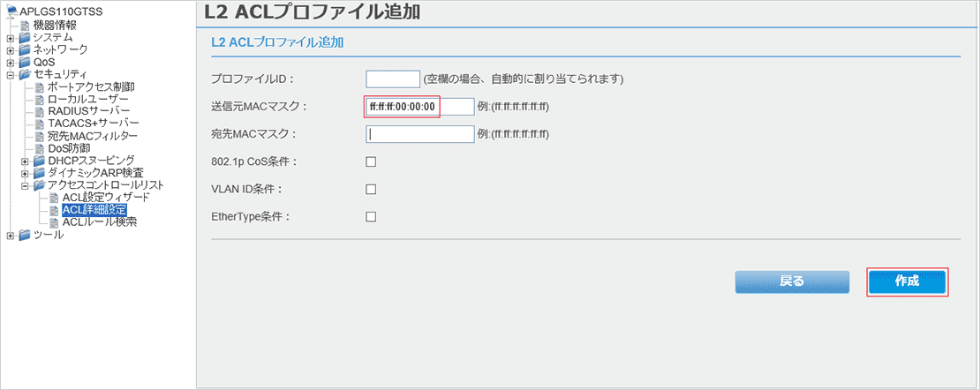Open TACACS+サーバー settings
Screen dimensions: 980x390
tap(93, 124)
